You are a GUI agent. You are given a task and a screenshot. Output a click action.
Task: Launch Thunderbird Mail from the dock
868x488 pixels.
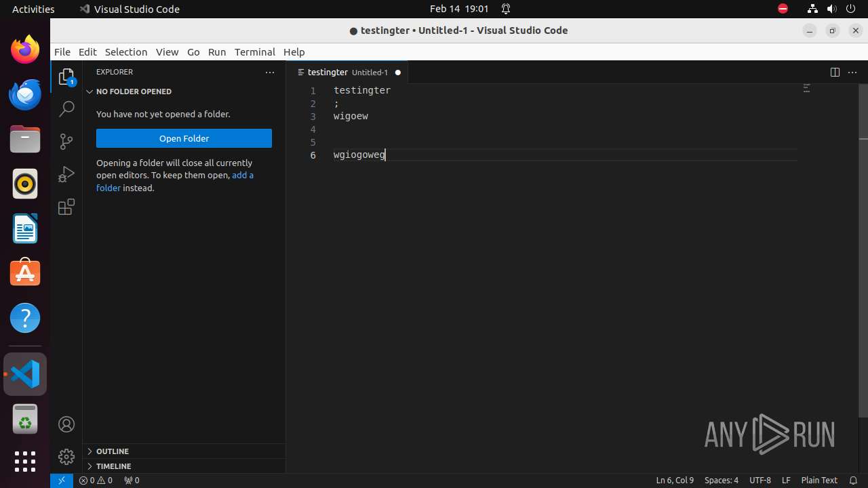(x=25, y=94)
